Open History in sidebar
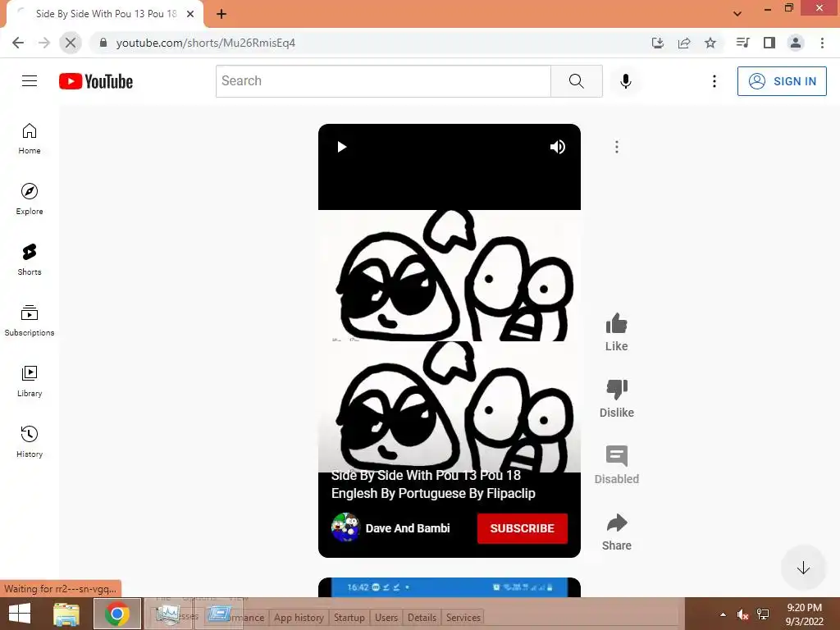The width and height of the screenshot is (840, 630). pyautogui.click(x=30, y=442)
